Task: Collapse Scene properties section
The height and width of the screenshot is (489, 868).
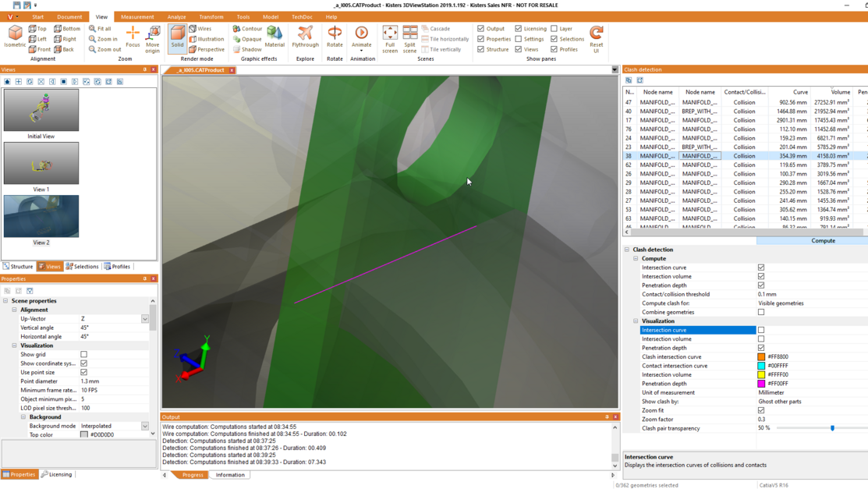Action: 5,301
